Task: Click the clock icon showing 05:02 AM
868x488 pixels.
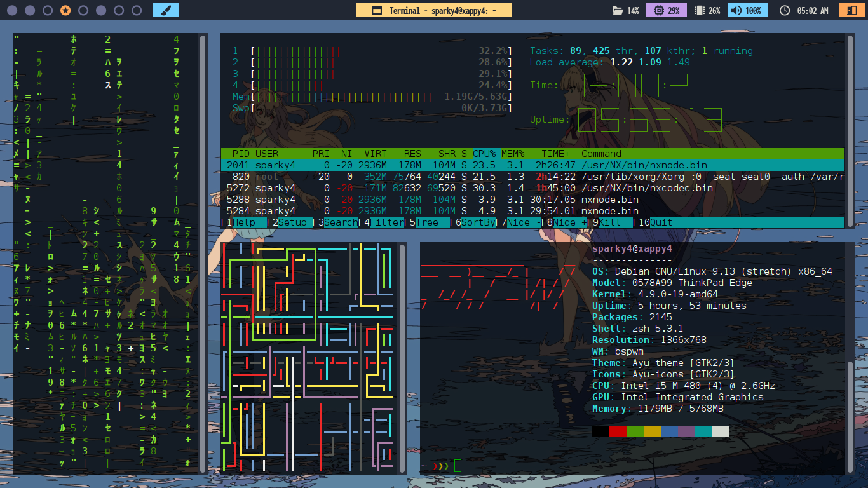Action: pos(785,11)
